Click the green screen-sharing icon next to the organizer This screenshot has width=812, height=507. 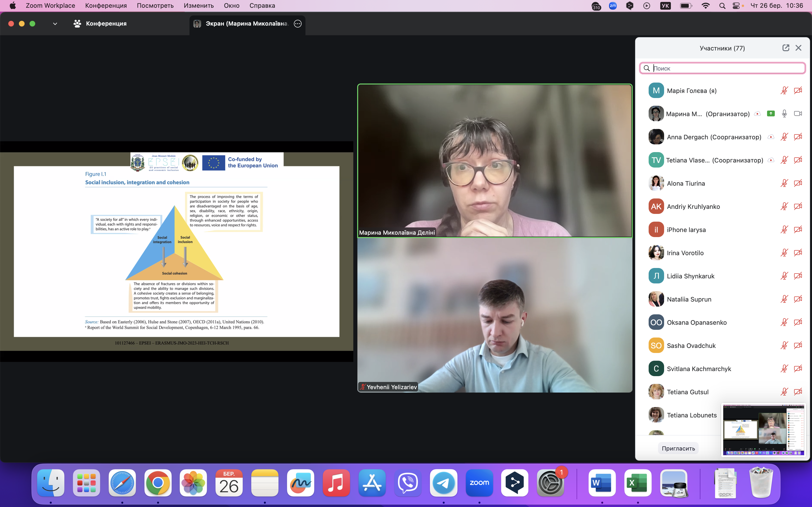(x=771, y=114)
